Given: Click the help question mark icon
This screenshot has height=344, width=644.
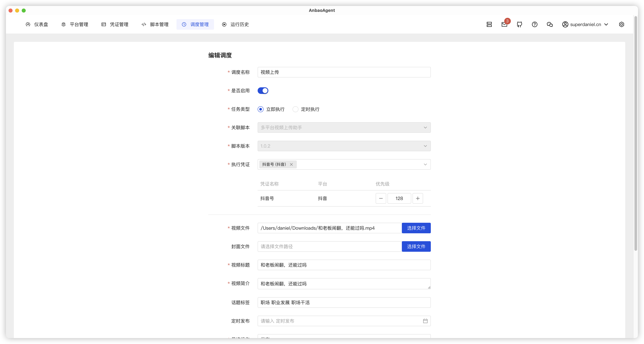Looking at the screenshot, I should tap(535, 24).
